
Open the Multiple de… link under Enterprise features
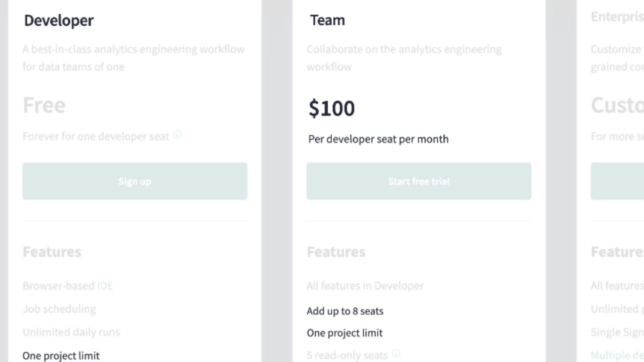pos(617,355)
